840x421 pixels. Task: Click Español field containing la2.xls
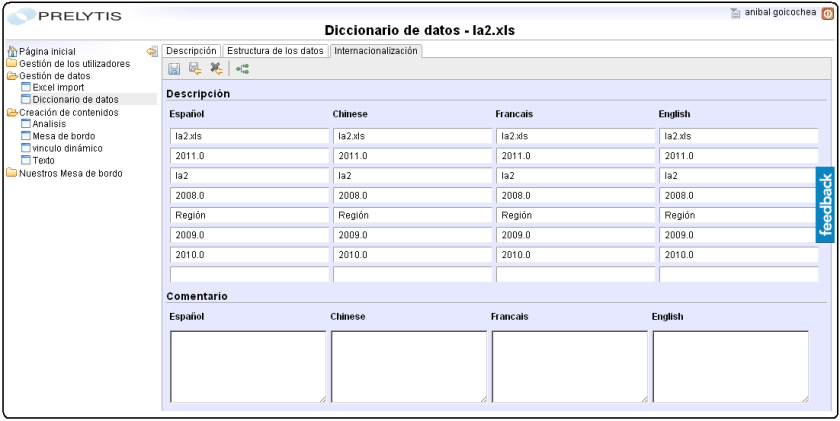249,136
